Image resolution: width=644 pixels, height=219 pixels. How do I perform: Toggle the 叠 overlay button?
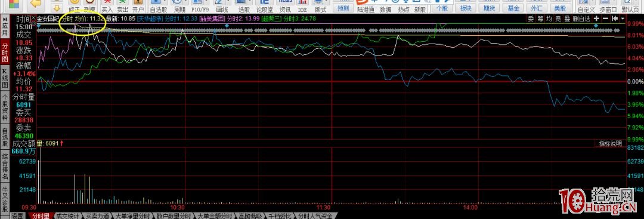point(567,18)
